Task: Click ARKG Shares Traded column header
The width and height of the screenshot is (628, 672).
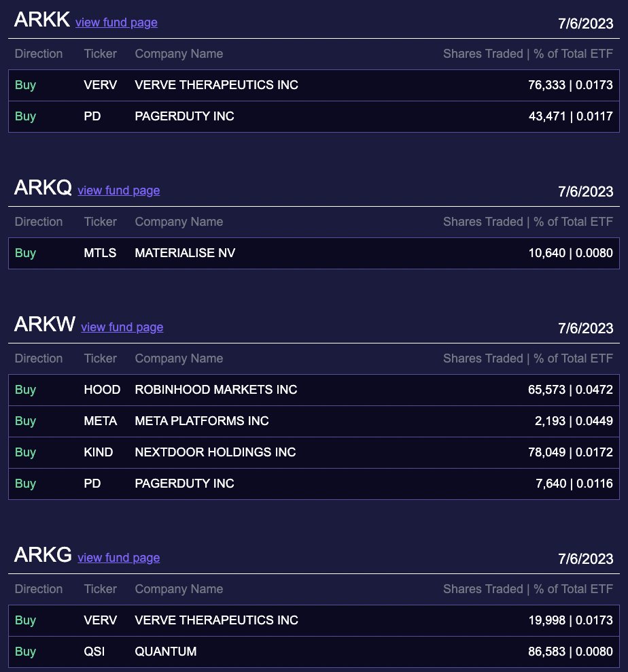Action: 528,589
